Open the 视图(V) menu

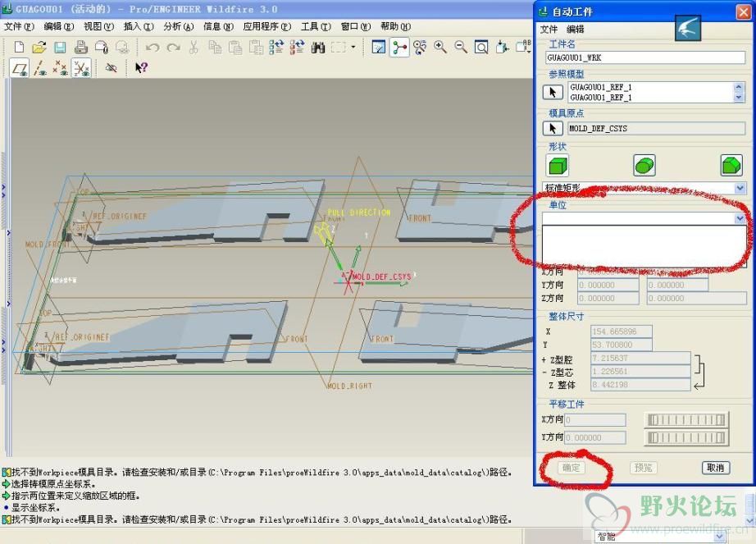pyautogui.click(x=99, y=26)
